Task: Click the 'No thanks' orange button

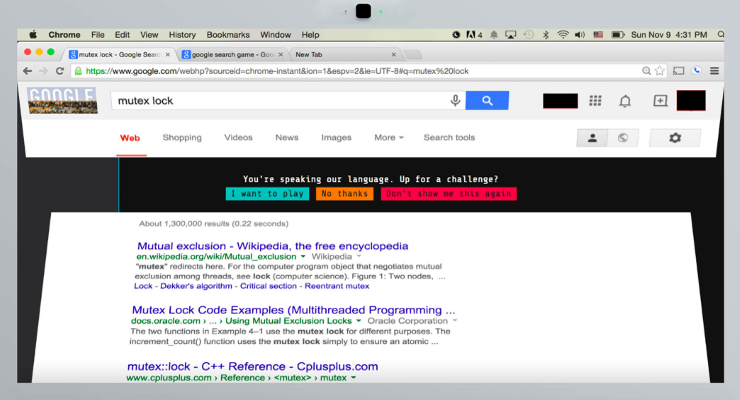Action: click(x=344, y=194)
